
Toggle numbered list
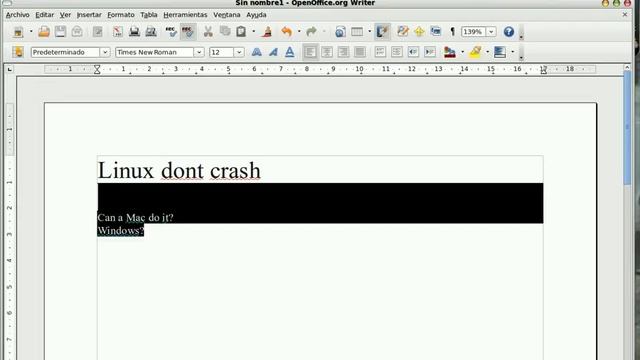[x=380, y=52]
